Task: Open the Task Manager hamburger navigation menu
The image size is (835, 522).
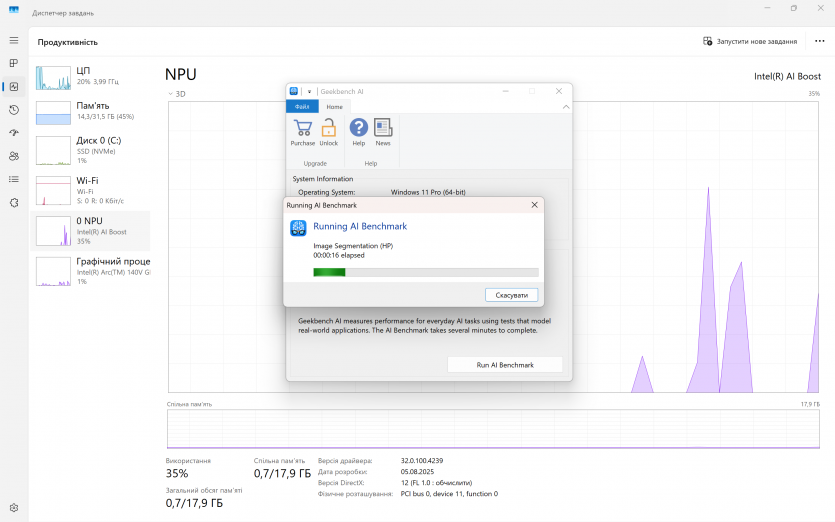Action: 14,40
